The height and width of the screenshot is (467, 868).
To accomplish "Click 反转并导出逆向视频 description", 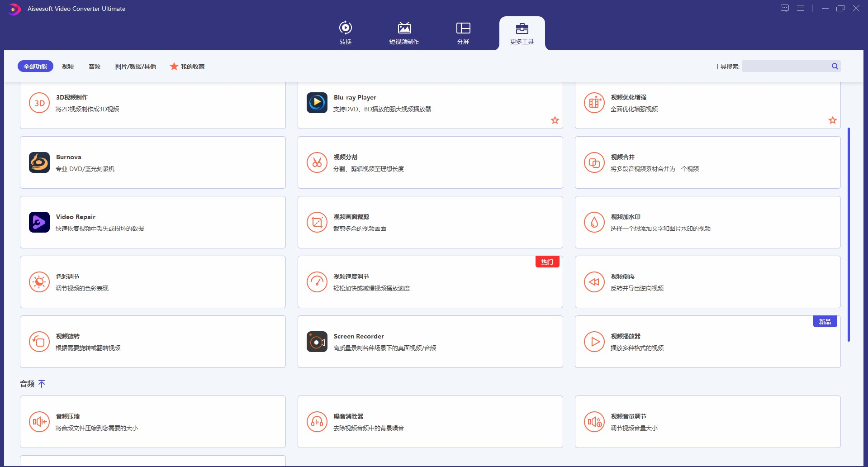I will tap(637, 288).
